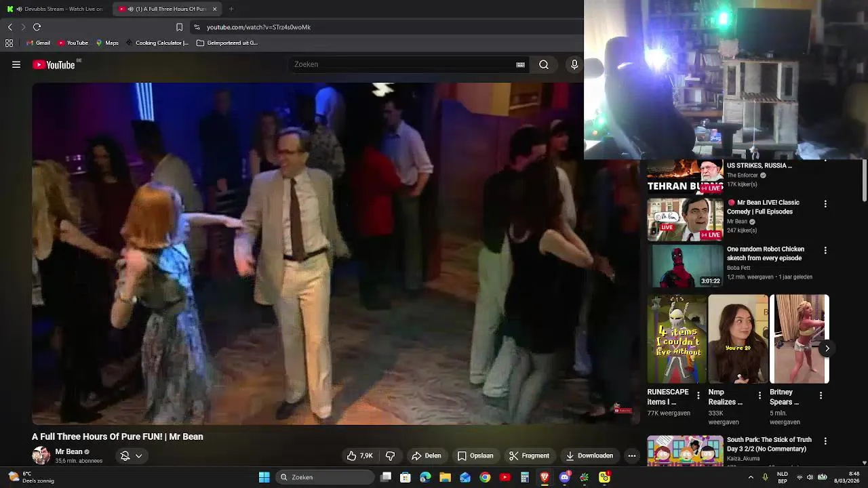The image size is (868, 488).
Task: Search with voice microphone button
Action: [574, 64]
